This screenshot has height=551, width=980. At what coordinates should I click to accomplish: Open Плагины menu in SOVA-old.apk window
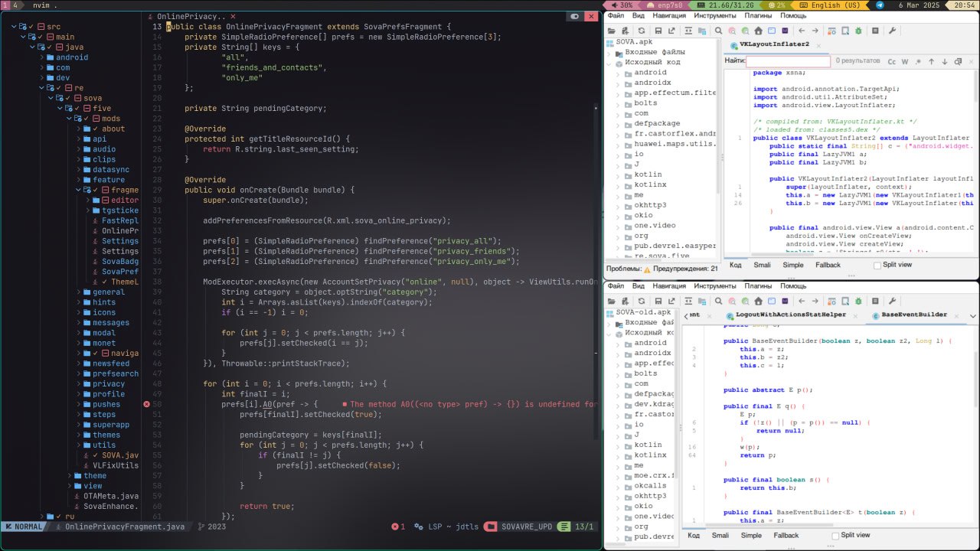tap(758, 286)
